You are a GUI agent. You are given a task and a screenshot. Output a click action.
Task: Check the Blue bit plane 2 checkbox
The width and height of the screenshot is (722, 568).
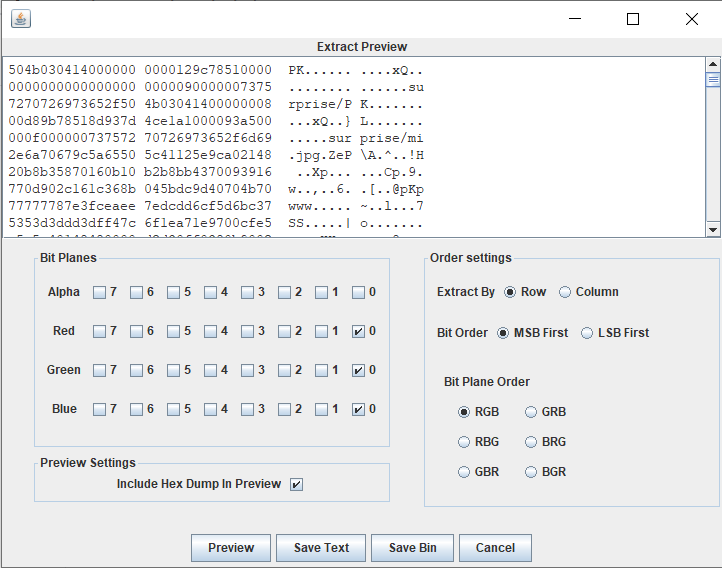(x=285, y=410)
